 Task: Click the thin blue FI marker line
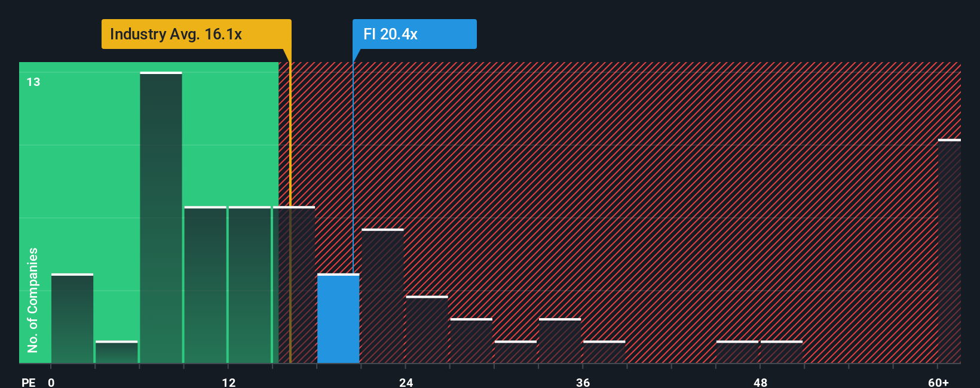tap(353, 168)
